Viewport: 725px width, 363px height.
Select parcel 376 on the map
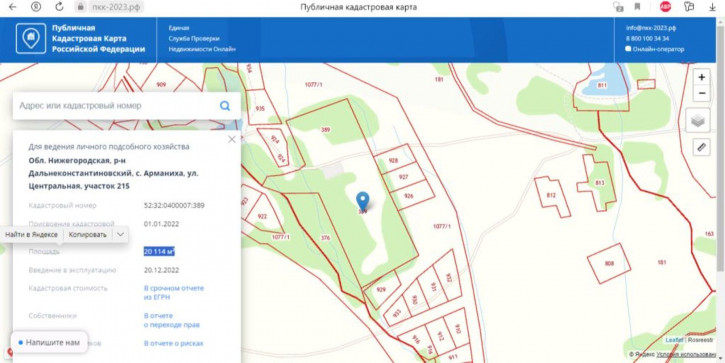[326, 238]
